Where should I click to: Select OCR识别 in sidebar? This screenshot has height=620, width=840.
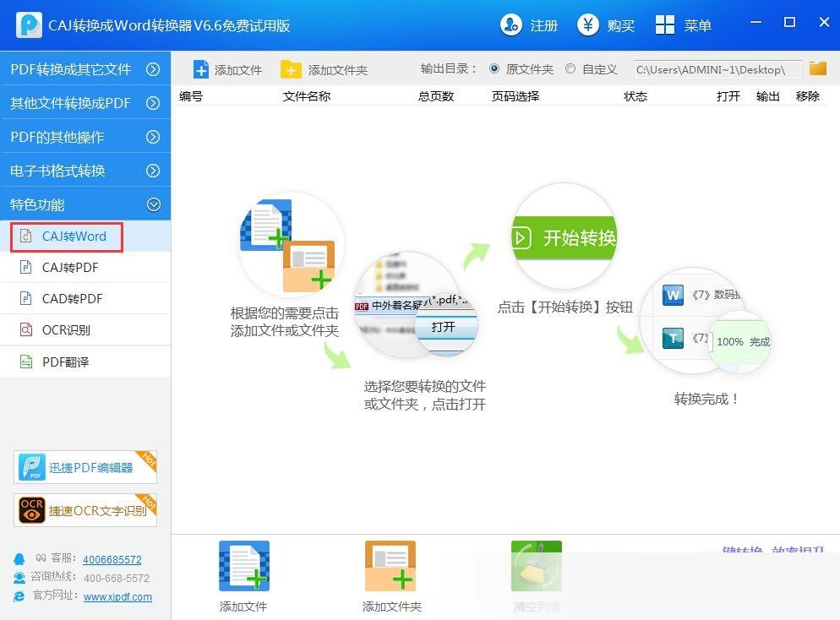tap(85, 329)
